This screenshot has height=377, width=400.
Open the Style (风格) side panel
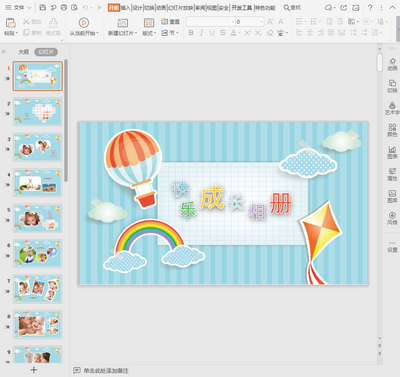(x=392, y=218)
